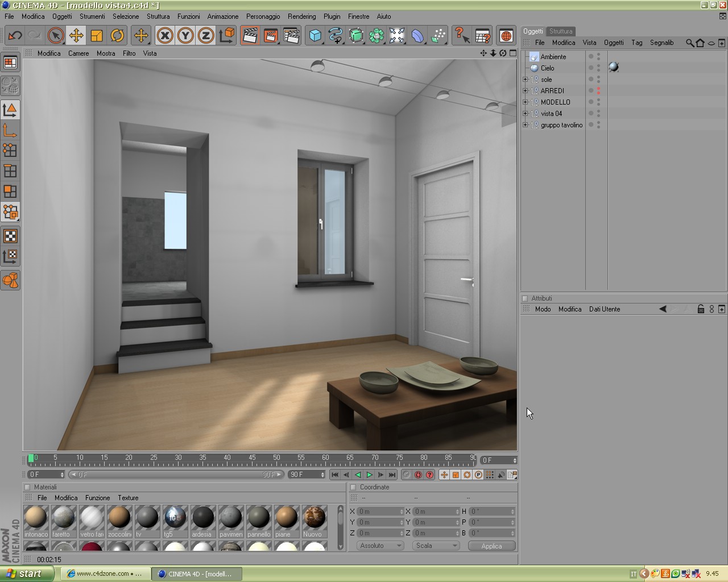The height and width of the screenshot is (582, 728).
Task: Activate the Move tool
Action: coord(76,36)
